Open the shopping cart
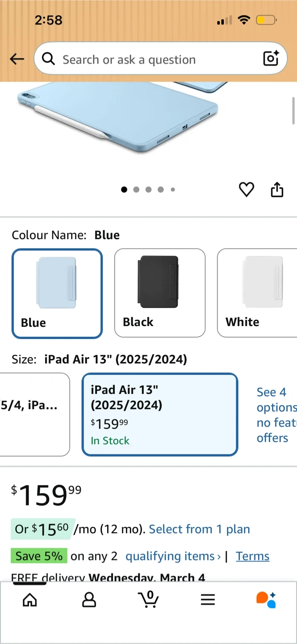 click(x=149, y=599)
